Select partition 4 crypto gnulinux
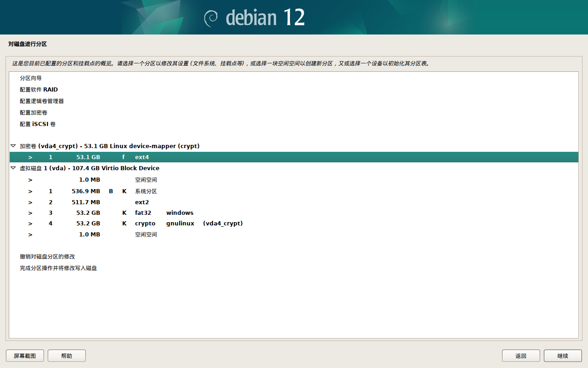This screenshot has height=368, width=588. 294,224
